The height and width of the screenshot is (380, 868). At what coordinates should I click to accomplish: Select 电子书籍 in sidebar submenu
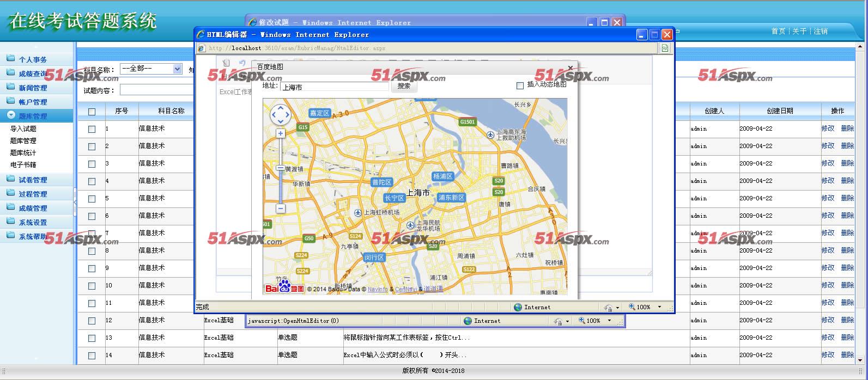point(23,165)
